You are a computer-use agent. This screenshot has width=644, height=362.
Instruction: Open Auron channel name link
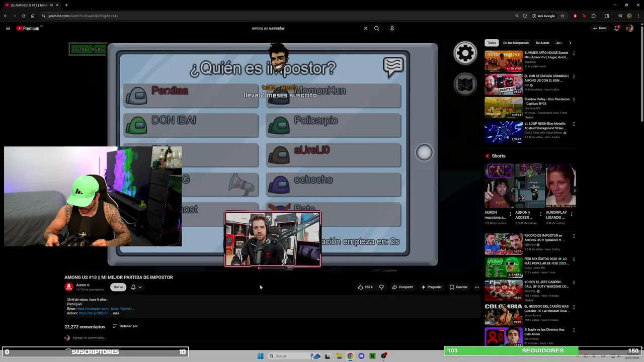pos(81,285)
